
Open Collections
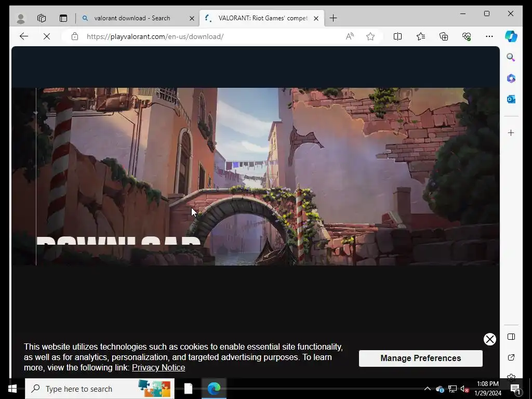pos(444,36)
